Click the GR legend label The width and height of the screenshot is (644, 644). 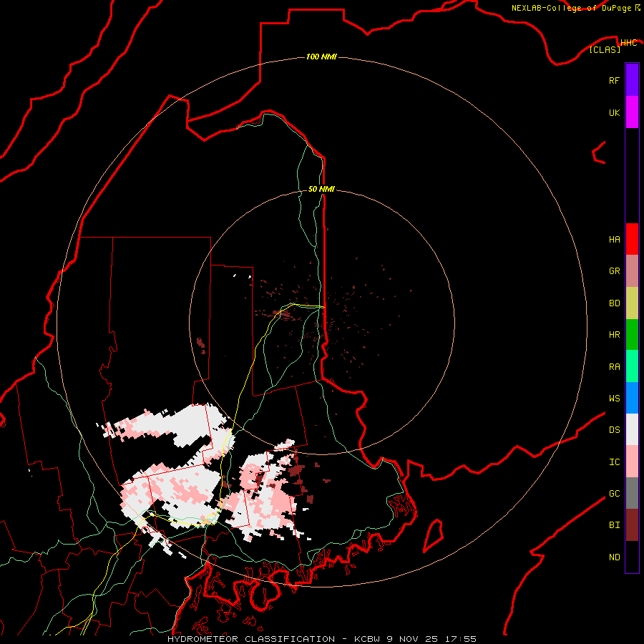[x=614, y=271]
